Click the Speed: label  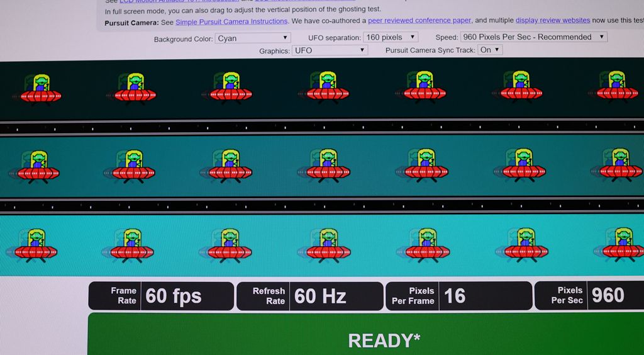[x=447, y=37]
